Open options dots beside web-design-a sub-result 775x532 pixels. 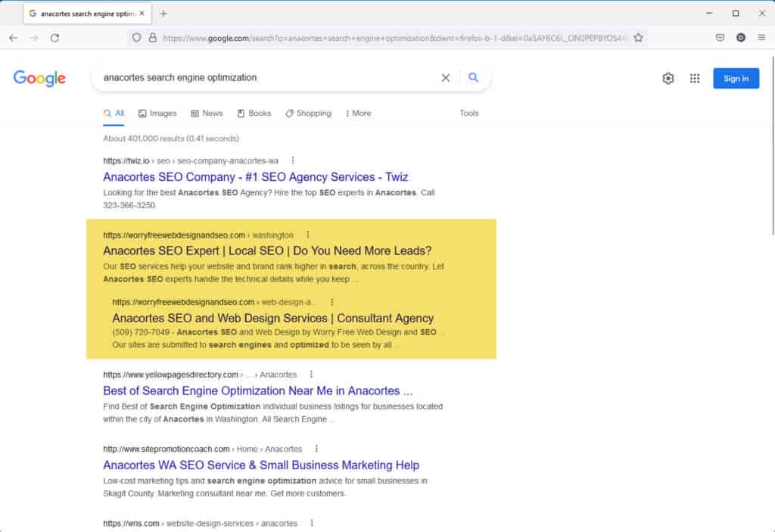(331, 302)
